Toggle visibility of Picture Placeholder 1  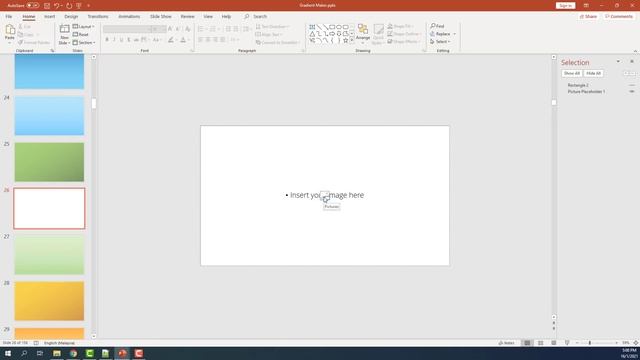pyautogui.click(x=632, y=92)
